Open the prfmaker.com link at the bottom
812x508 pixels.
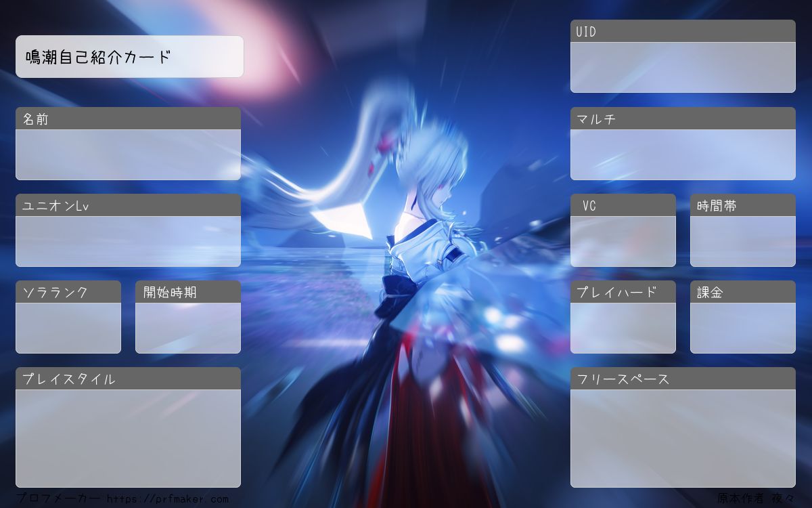(167, 499)
